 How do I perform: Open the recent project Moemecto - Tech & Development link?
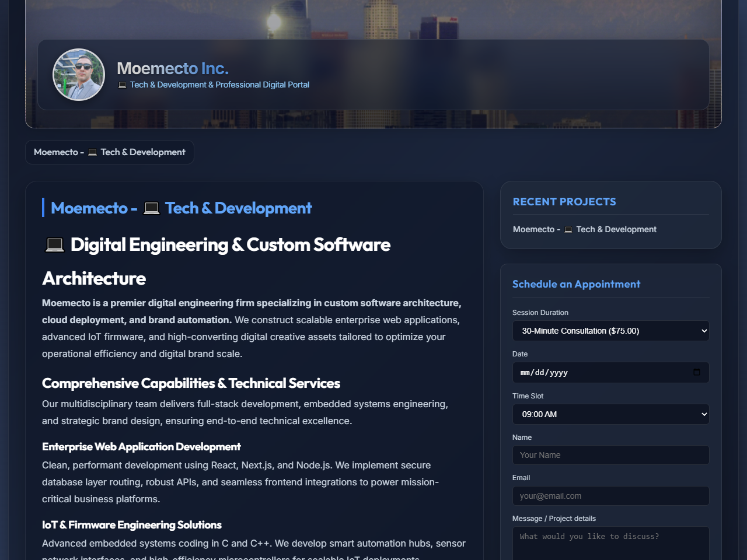(584, 229)
